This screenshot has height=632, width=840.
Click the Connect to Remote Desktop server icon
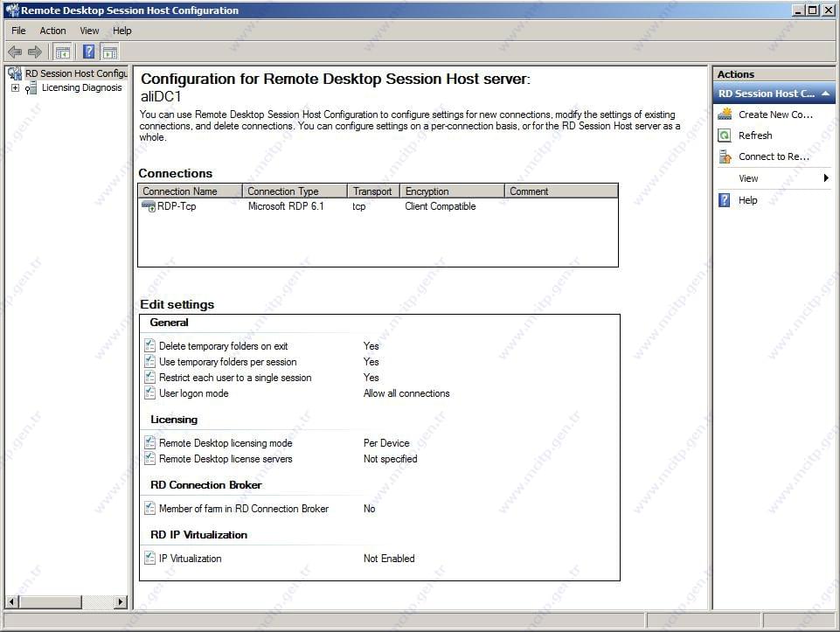(725, 156)
